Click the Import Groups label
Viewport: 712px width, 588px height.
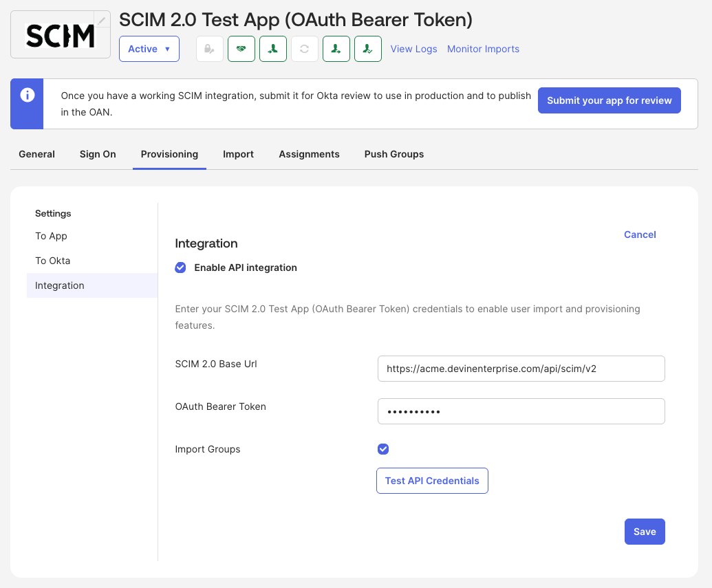tap(208, 449)
